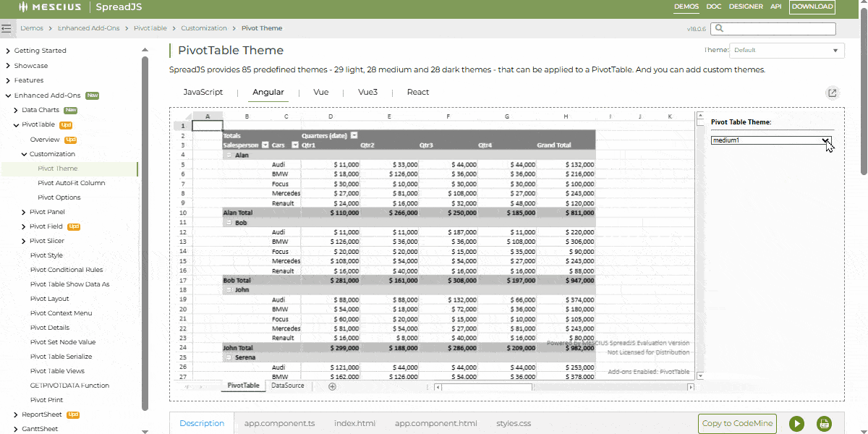Open the Salesperson filter button
868x434 pixels.
(265, 145)
